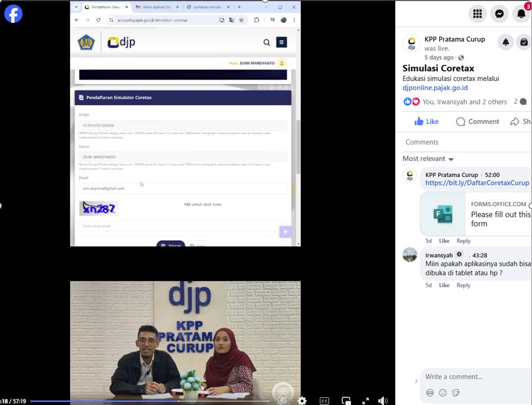532x405 pixels.
Task: Open video settings gear
Action: [302, 401]
